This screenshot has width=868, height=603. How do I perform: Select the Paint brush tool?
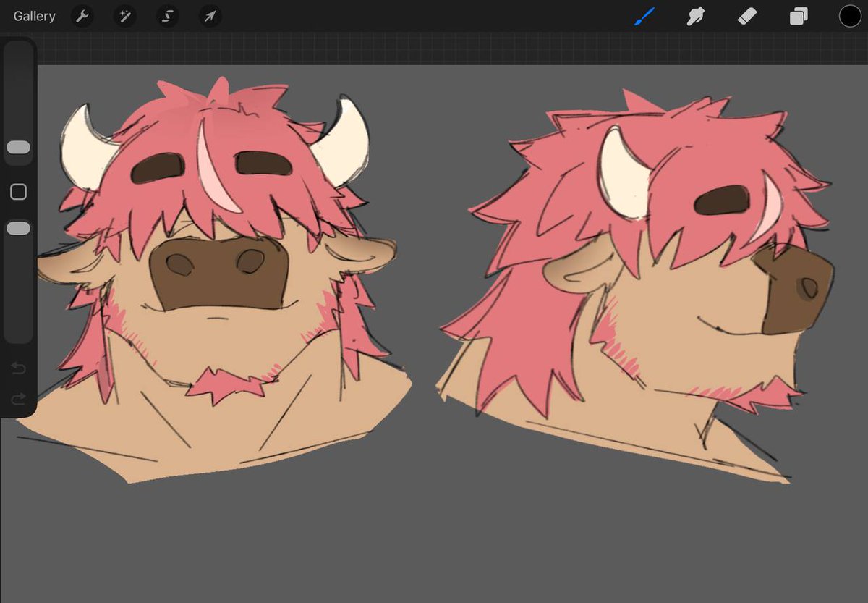(x=644, y=16)
